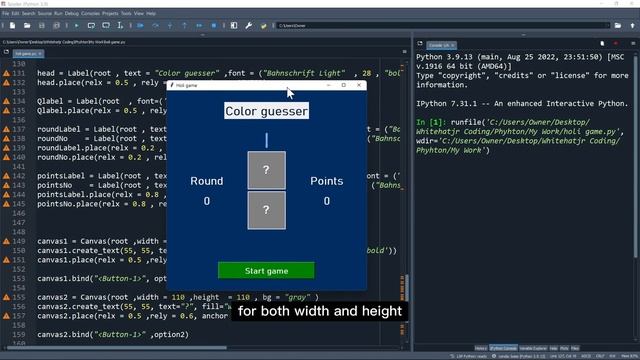Click the conda environment status bar entry
640x360 pixels.
tap(518, 356)
